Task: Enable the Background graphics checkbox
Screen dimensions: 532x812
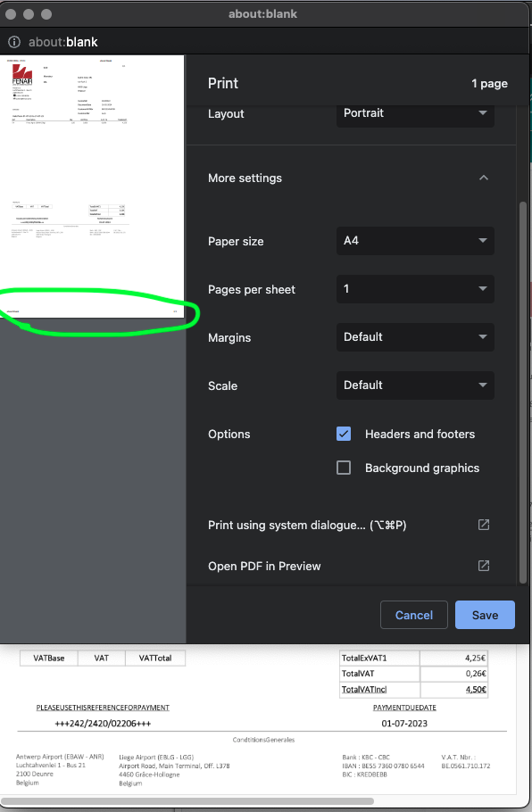Action: (x=344, y=468)
